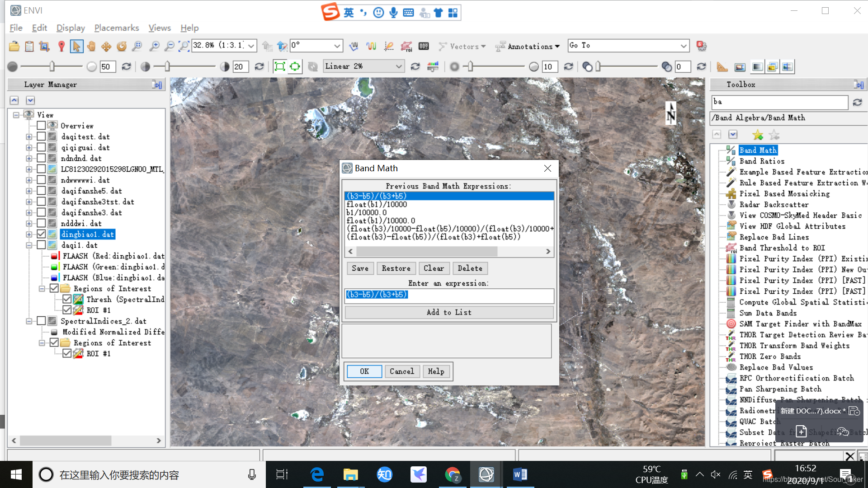Open the File menu
868x488 pixels.
click(15, 28)
